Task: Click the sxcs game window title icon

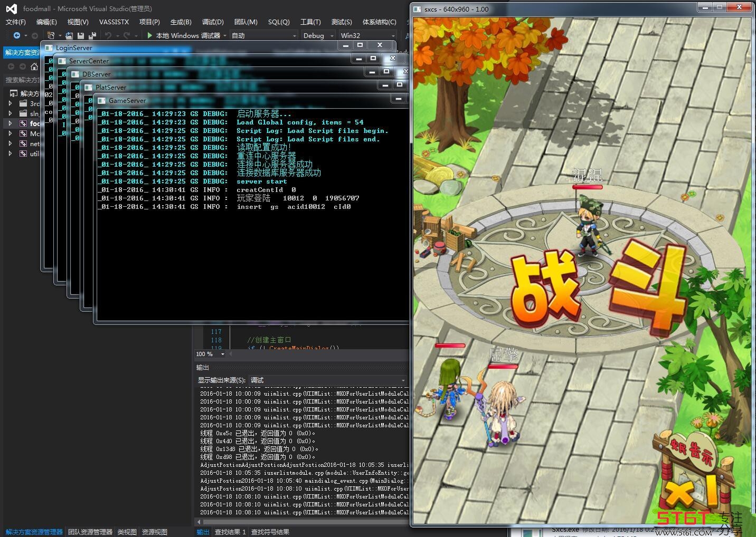Action: [417, 9]
